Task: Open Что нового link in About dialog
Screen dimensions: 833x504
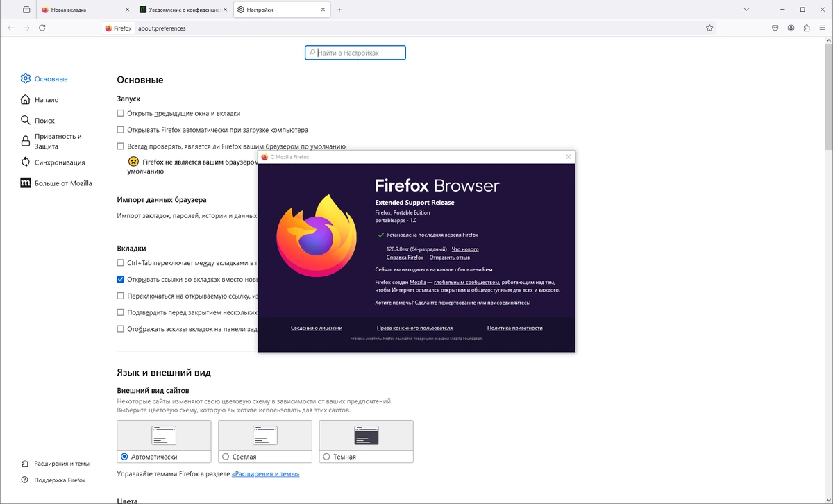Action: [x=465, y=249]
